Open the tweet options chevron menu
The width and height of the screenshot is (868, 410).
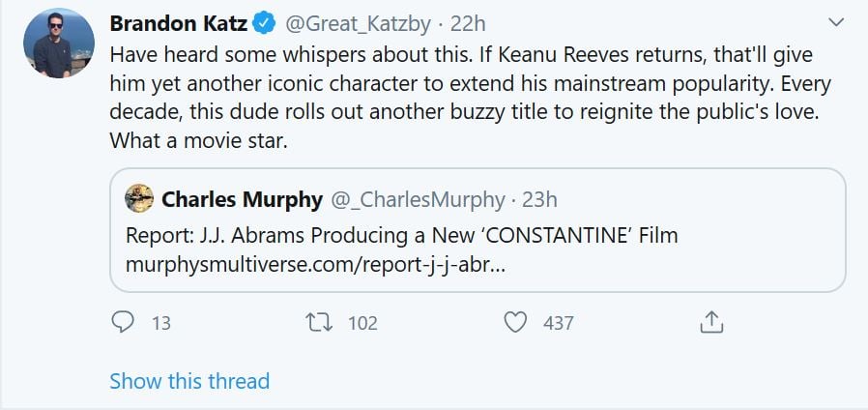[x=837, y=22]
